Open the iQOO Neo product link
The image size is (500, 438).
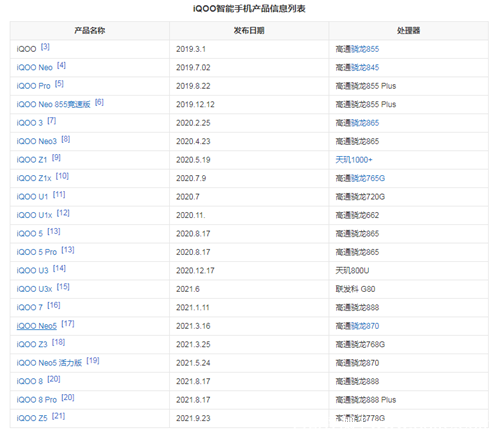click(x=35, y=68)
